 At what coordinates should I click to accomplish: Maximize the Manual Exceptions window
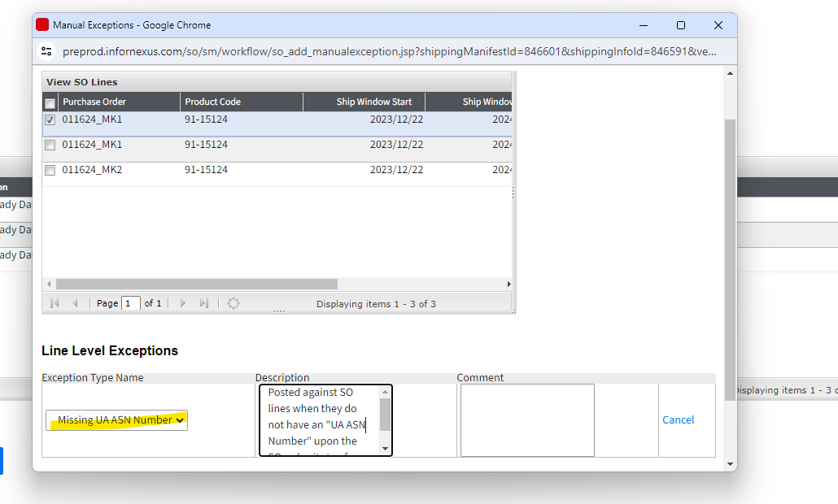681,25
